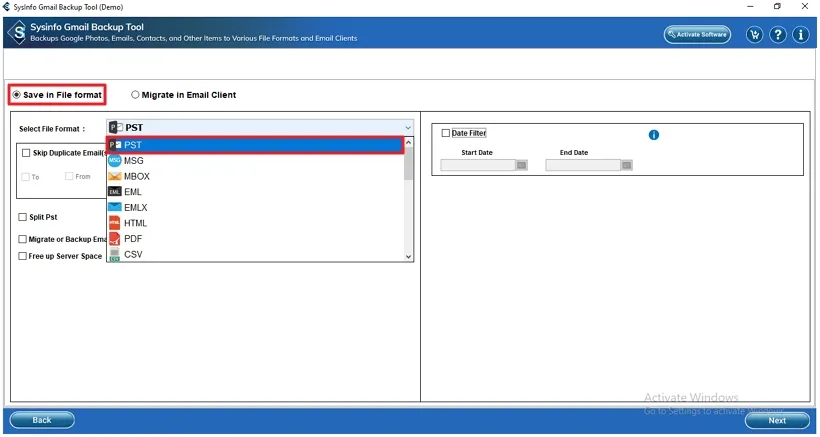Screen dimensions: 820x437
Task: Select Migrate in Email Client option
Action: pos(135,95)
